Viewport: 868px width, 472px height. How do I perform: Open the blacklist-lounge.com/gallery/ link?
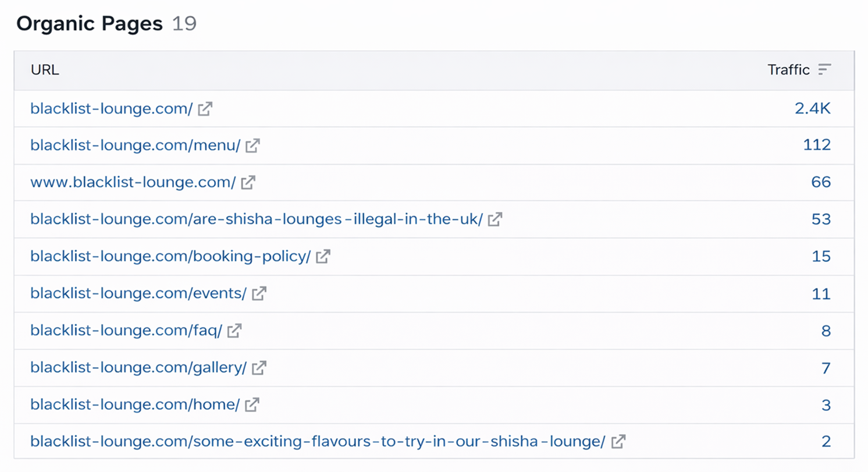click(x=138, y=368)
